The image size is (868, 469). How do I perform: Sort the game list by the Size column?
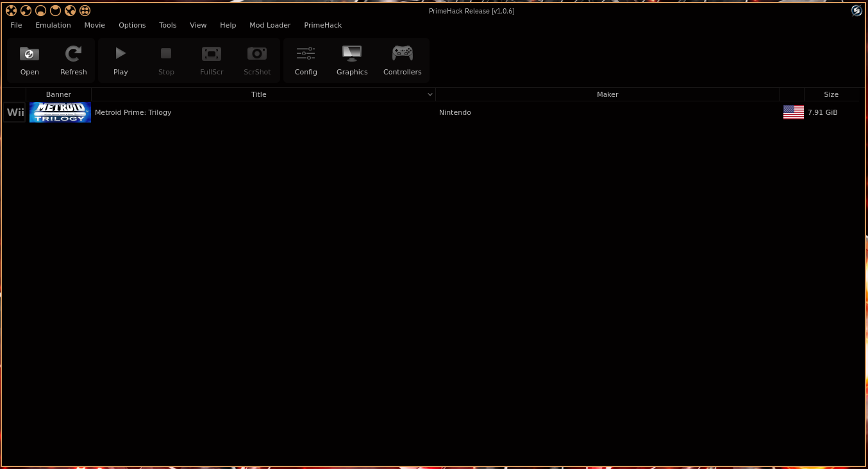[x=831, y=94]
